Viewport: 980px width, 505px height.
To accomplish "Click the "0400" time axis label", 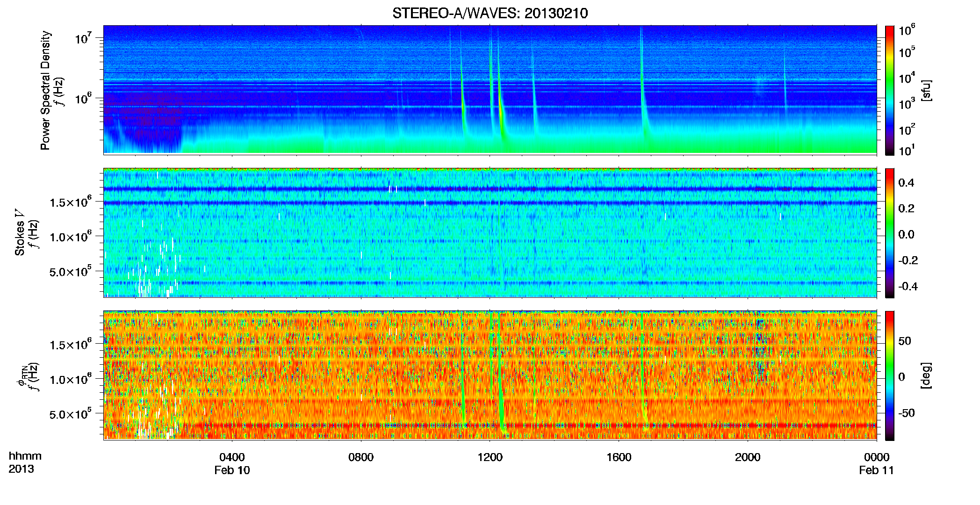I will [x=232, y=457].
